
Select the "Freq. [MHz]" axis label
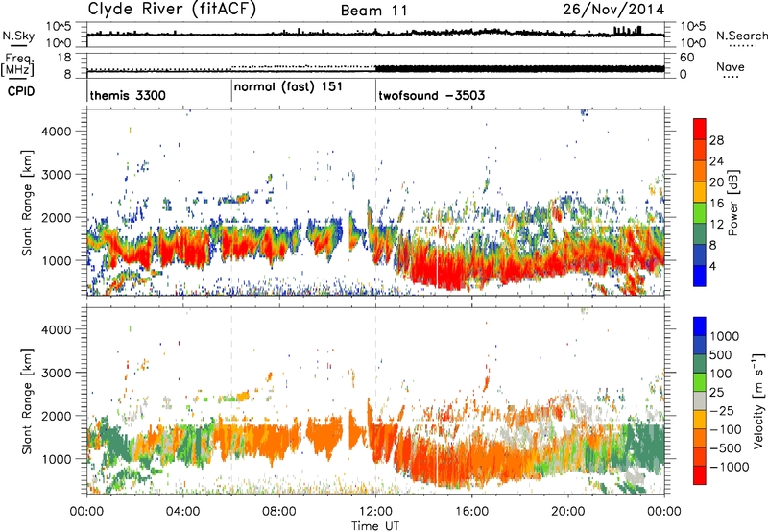click(17, 64)
